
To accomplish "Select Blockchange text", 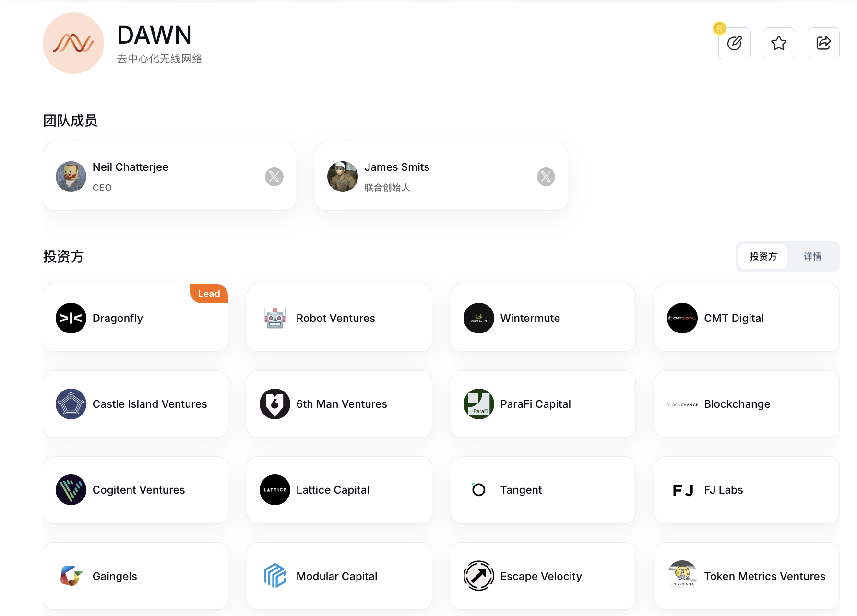I will click(737, 404).
